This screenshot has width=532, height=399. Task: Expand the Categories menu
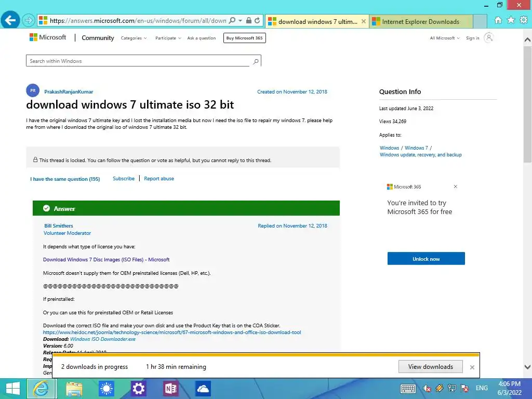pyautogui.click(x=134, y=38)
